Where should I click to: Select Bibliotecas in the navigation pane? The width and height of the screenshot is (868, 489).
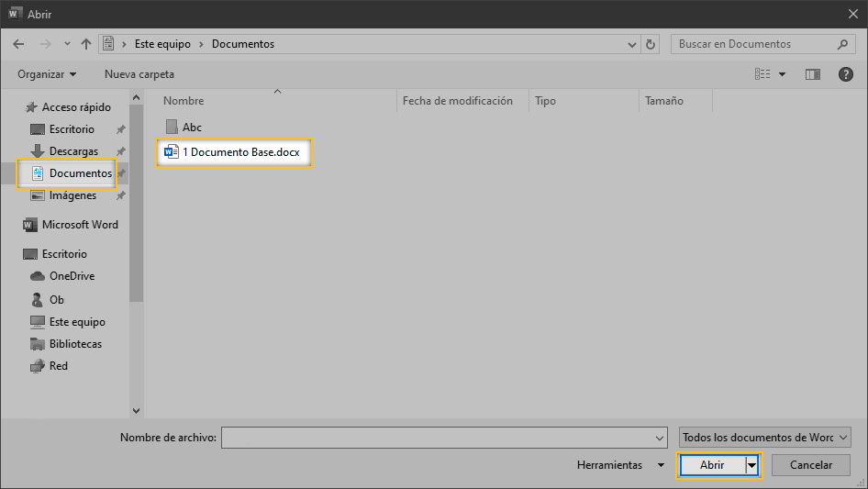pyautogui.click(x=75, y=344)
